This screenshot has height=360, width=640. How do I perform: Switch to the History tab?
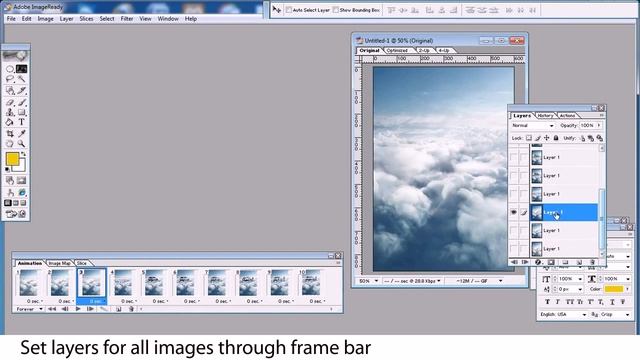545,116
